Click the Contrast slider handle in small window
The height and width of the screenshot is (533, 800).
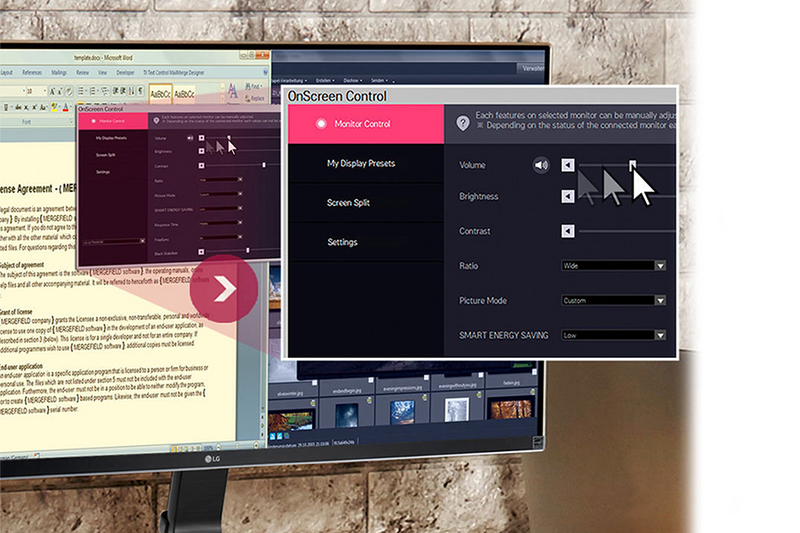264,165
